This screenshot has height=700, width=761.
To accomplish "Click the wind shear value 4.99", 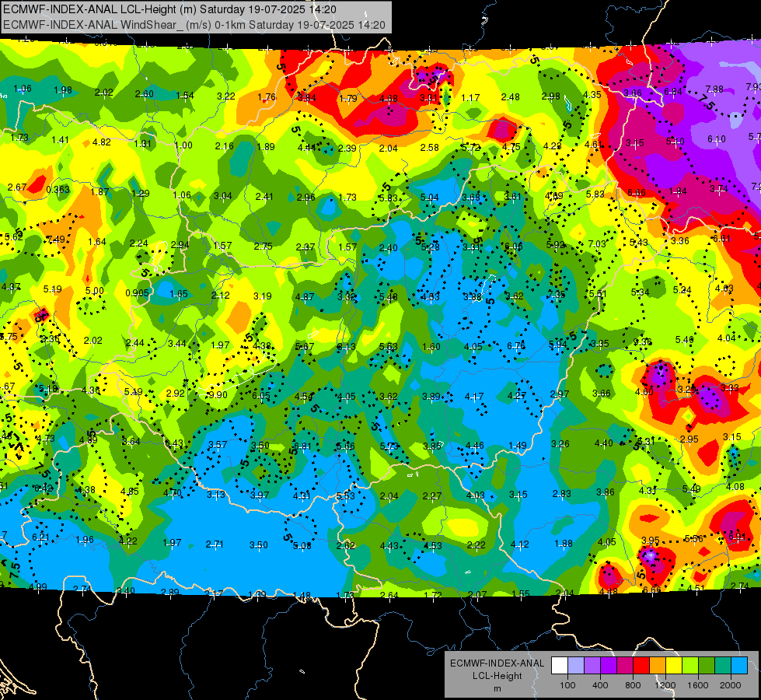I will tap(37, 586).
